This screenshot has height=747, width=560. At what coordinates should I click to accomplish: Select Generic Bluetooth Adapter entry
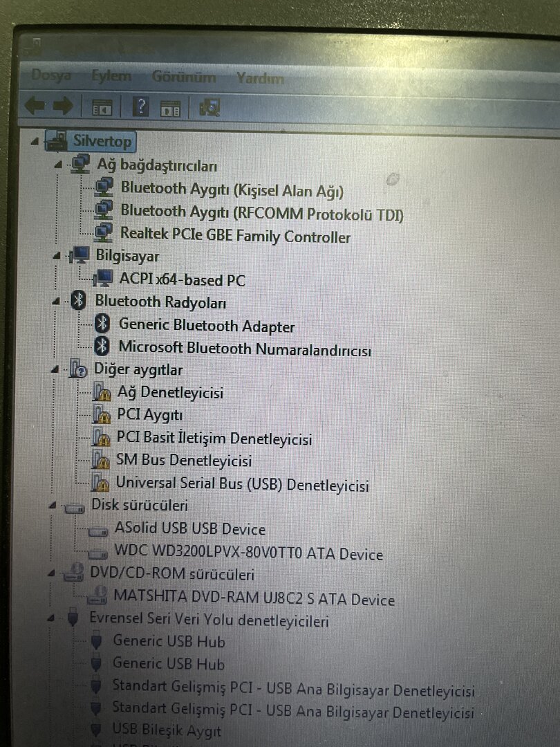[x=207, y=326]
